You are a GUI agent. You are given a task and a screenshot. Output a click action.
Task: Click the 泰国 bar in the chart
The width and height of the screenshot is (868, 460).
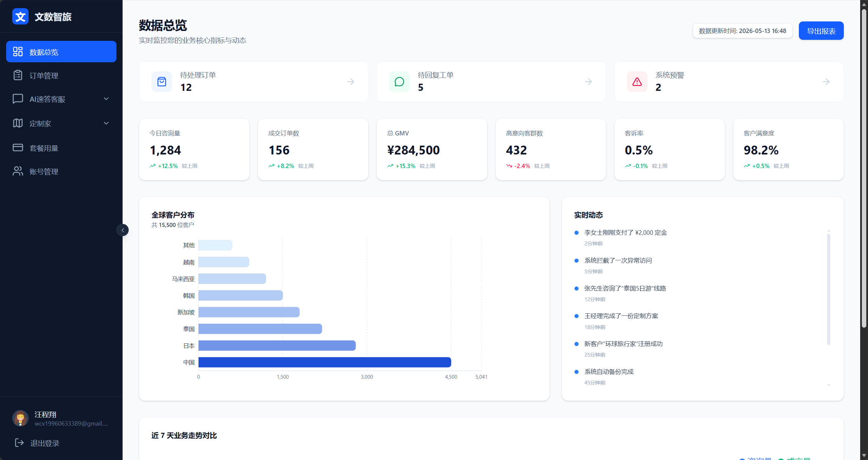(260, 329)
